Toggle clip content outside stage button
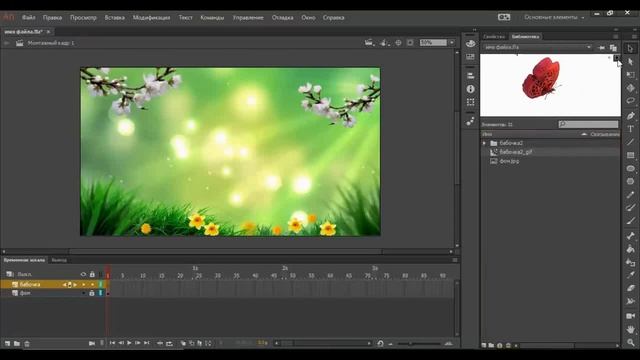 [411, 42]
